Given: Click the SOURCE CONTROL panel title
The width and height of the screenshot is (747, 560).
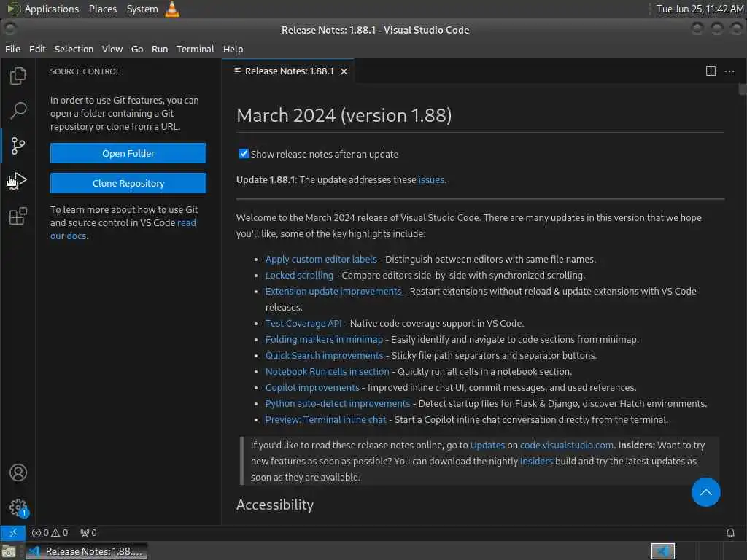Looking at the screenshot, I should (x=85, y=71).
